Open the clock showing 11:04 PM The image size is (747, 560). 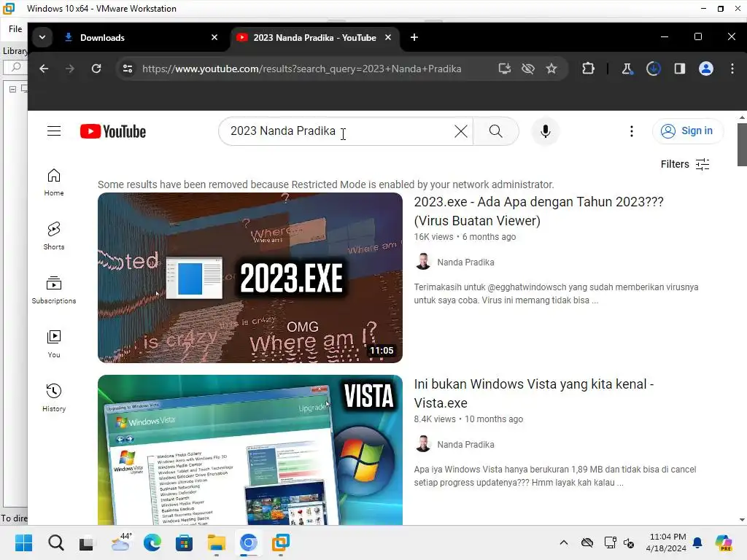tap(666, 542)
